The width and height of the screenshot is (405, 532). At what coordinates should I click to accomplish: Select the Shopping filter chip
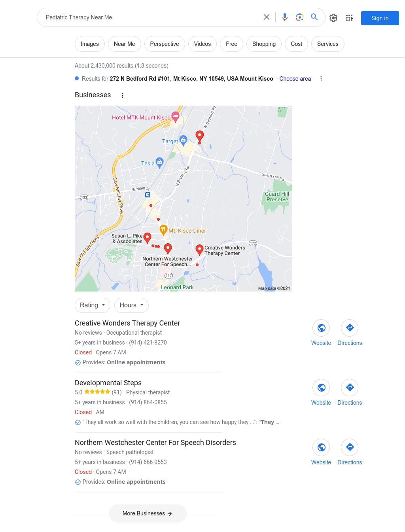coord(264,44)
